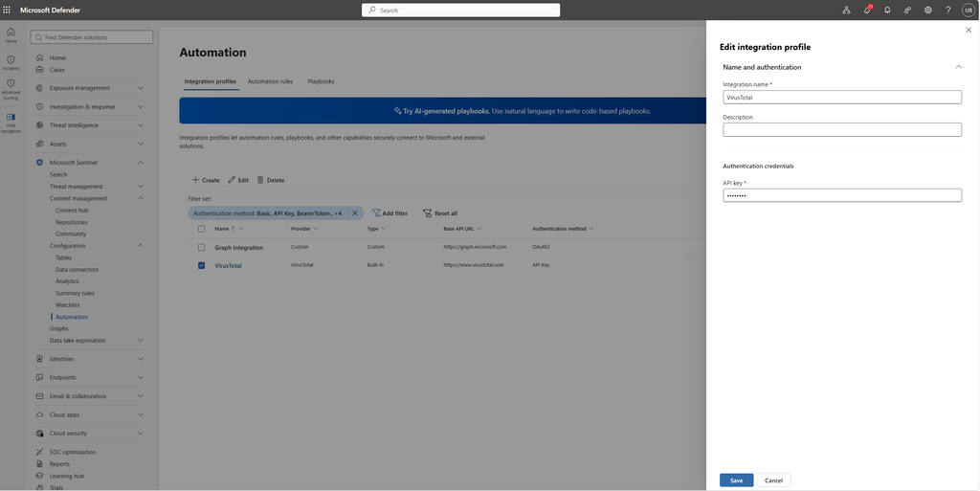980x491 pixels.
Task: Open Automation in the sidebar
Action: [x=72, y=317]
